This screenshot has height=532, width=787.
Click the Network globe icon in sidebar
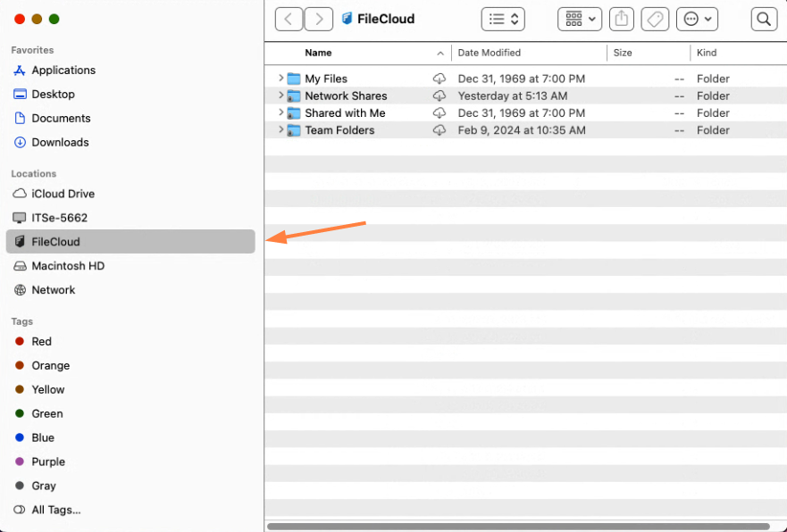[x=18, y=289]
